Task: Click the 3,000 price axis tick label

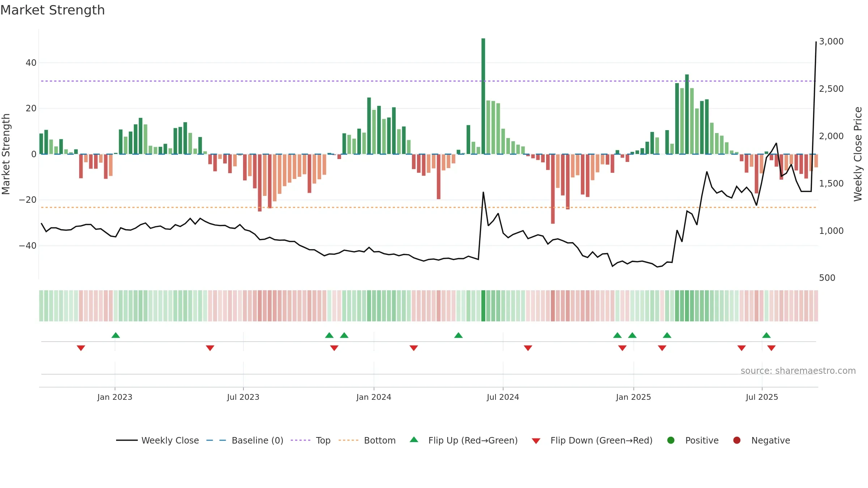Action: (831, 42)
